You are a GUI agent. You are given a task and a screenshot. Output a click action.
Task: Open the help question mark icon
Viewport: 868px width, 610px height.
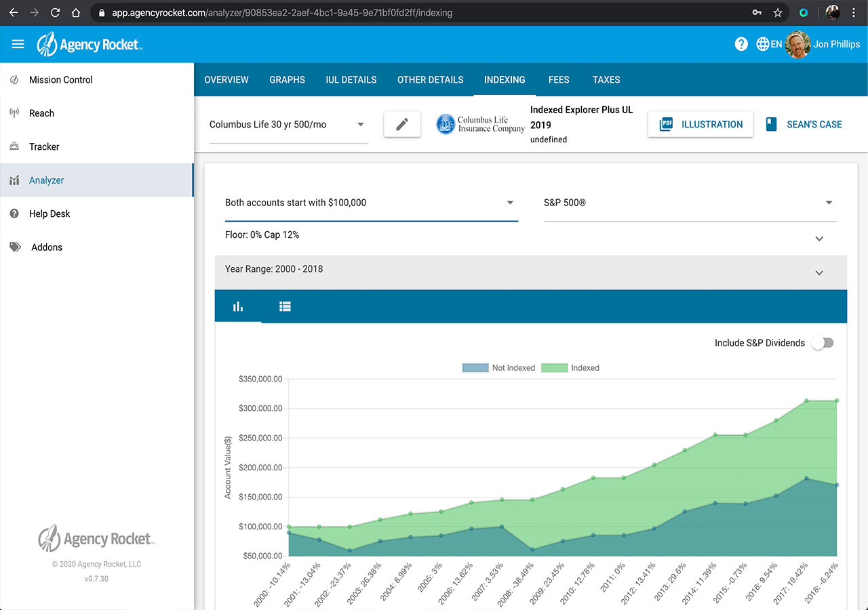(741, 44)
